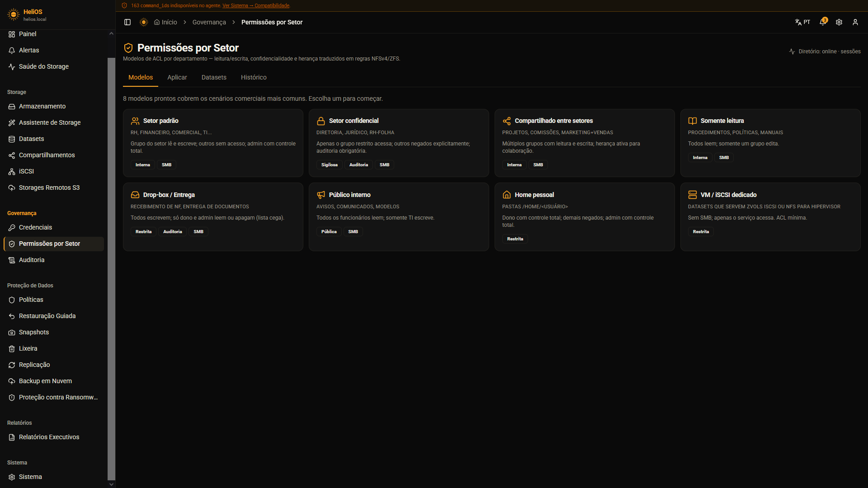This screenshot has height=488, width=868.
Task: Click Storages Remotos S3 cloud icon
Action: point(12,188)
